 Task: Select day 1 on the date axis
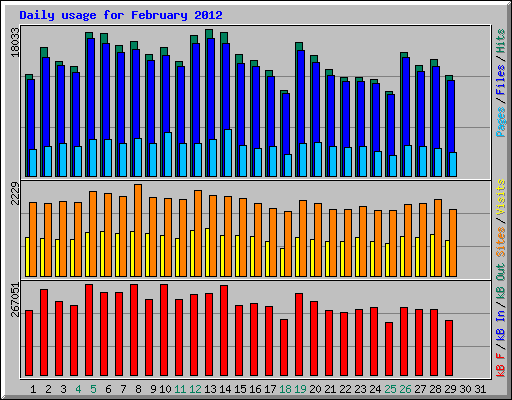[x=33, y=389]
